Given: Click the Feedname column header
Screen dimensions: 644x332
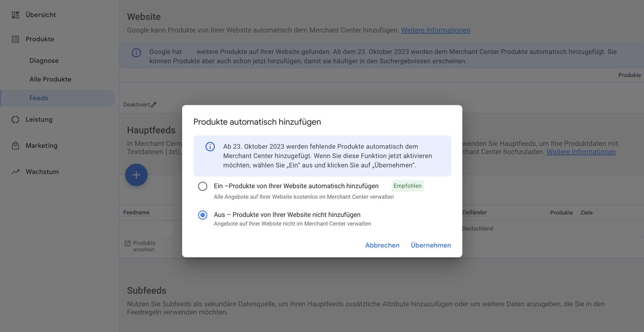Looking at the screenshot, I should coord(136,213).
